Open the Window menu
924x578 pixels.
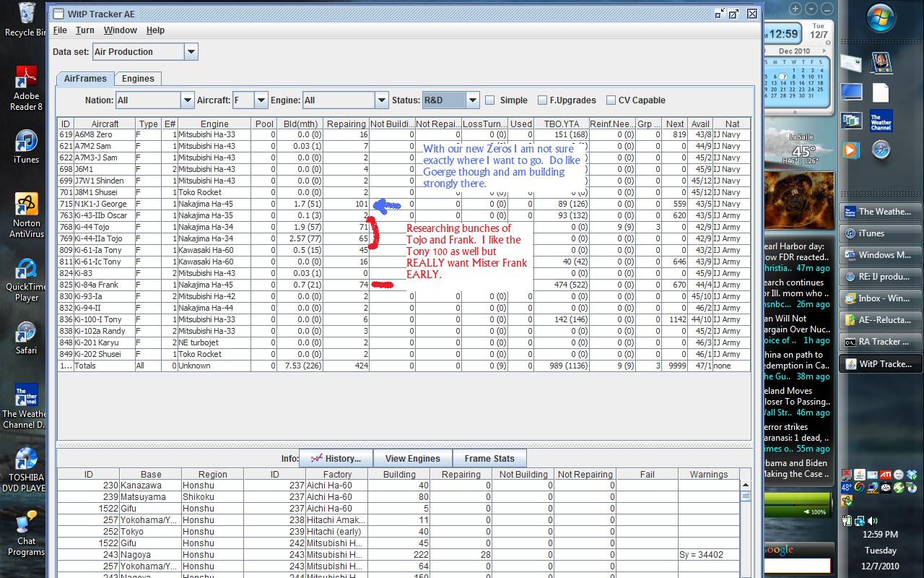pos(120,30)
